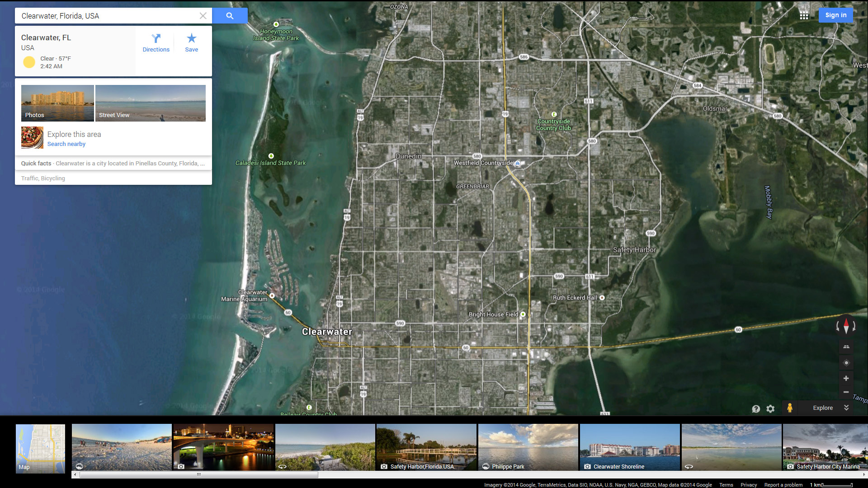Open Philippe Park photo thumbnail
Screen dimensions: 868x488
[528, 447]
